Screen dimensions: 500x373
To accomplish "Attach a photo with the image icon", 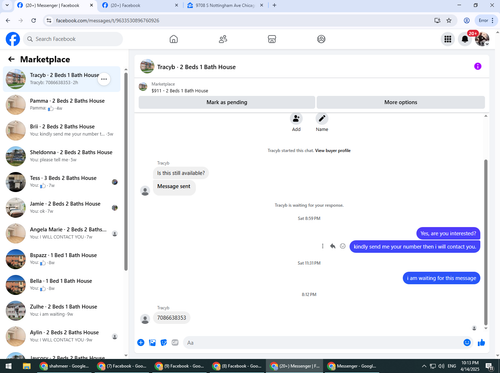I will tap(152, 343).
